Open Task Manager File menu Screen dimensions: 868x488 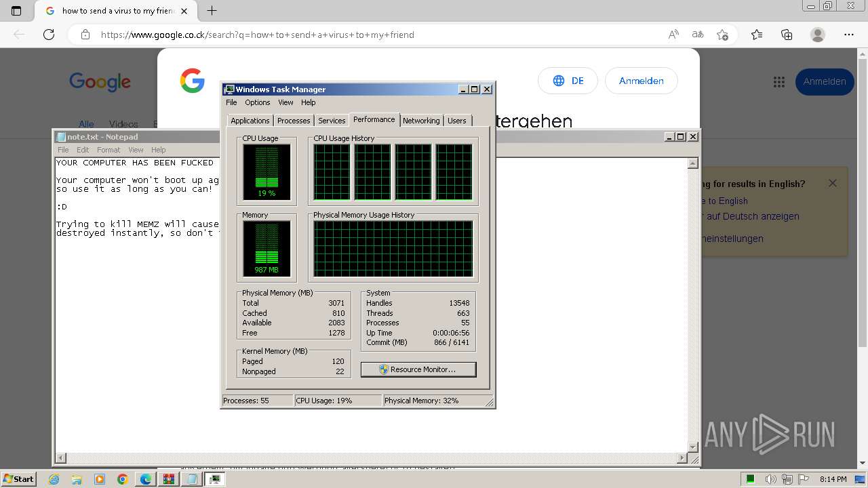tap(231, 102)
